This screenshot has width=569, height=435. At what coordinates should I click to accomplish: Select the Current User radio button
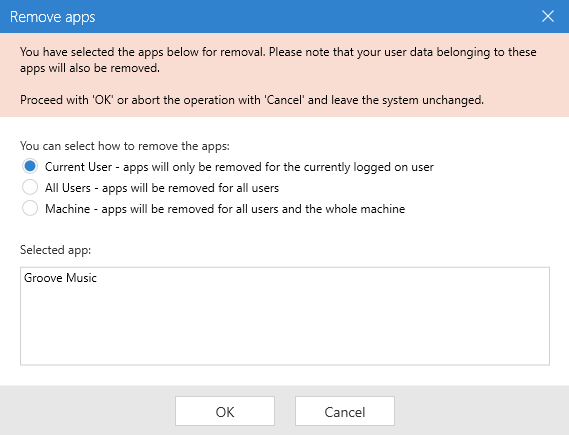click(30, 167)
